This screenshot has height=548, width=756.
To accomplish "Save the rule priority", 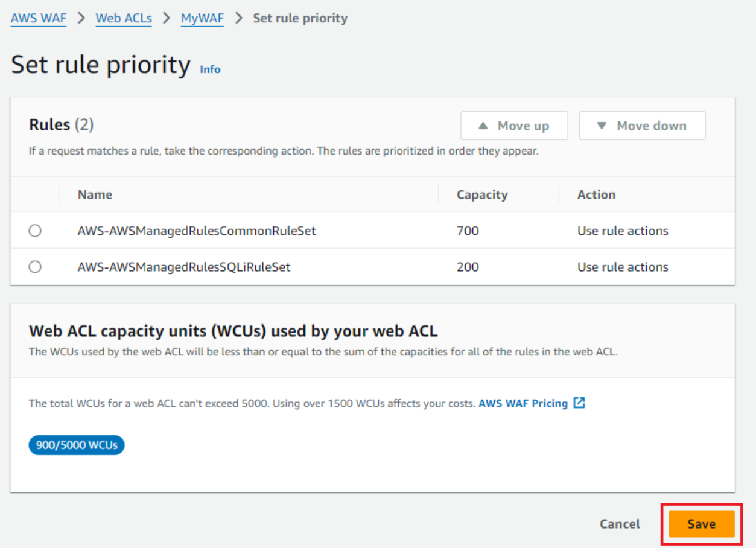I will coord(701,524).
